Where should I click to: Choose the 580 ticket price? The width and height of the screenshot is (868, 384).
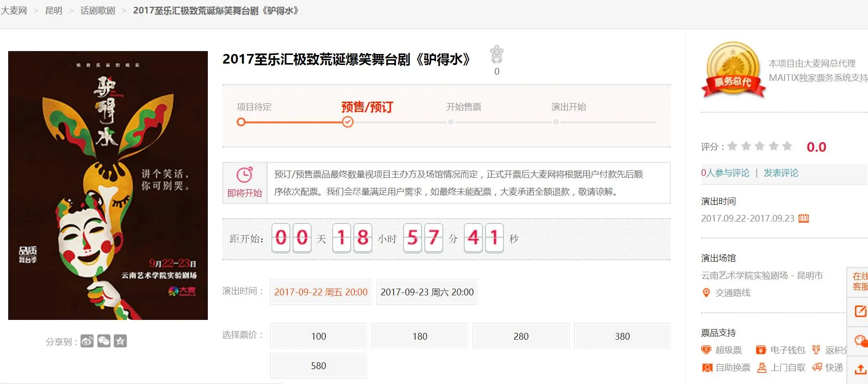318,366
